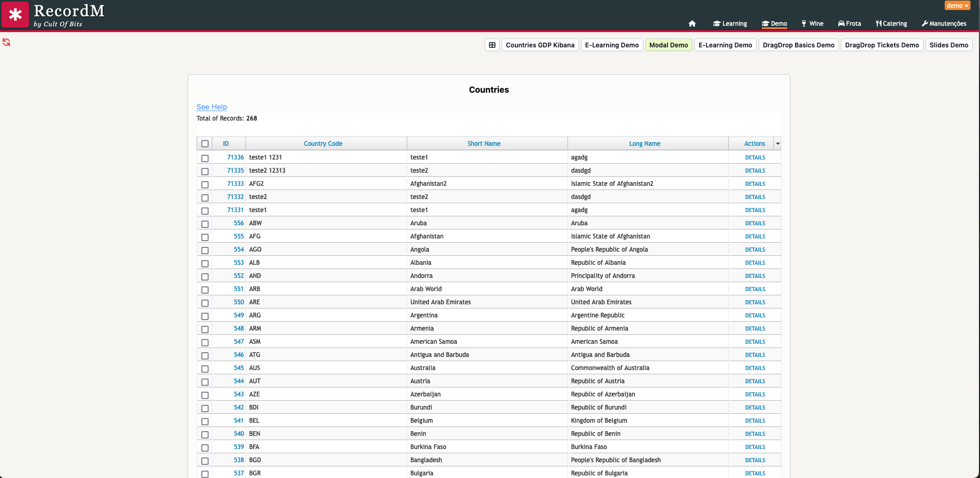Select checkbox for Angola row

pos(205,250)
